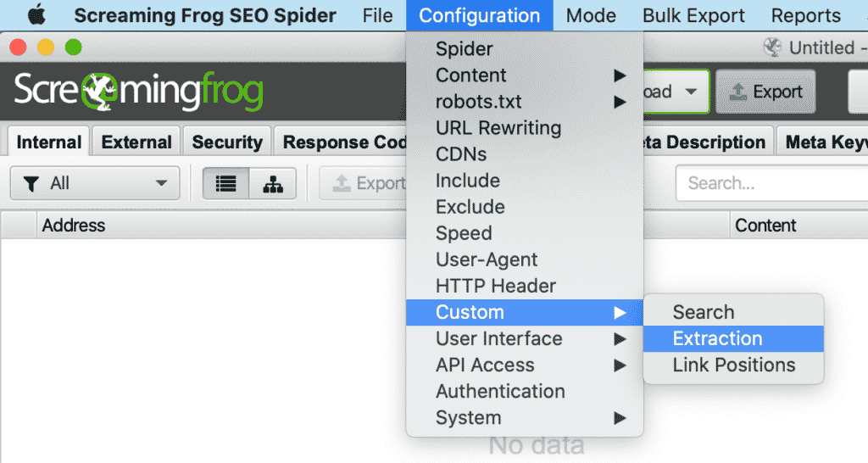Viewport: 868px width, 463px height.
Task: Minimize window with yellow button
Action: (46, 47)
